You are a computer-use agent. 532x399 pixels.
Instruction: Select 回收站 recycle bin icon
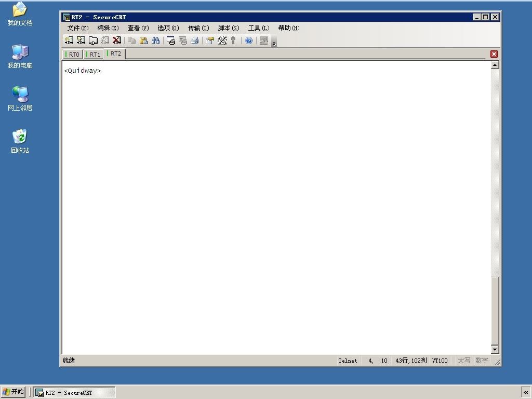coord(20,141)
